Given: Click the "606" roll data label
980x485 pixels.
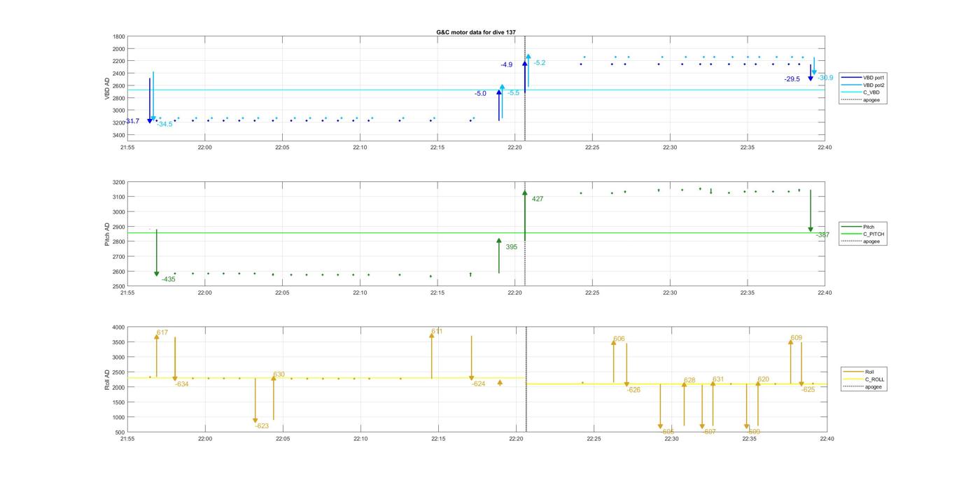Looking at the screenshot, I should pyautogui.click(x=619, y=339).
